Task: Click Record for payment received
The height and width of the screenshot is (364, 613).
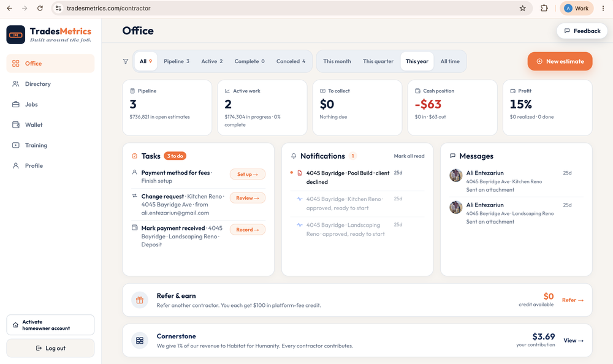Action: coord(248,230)
